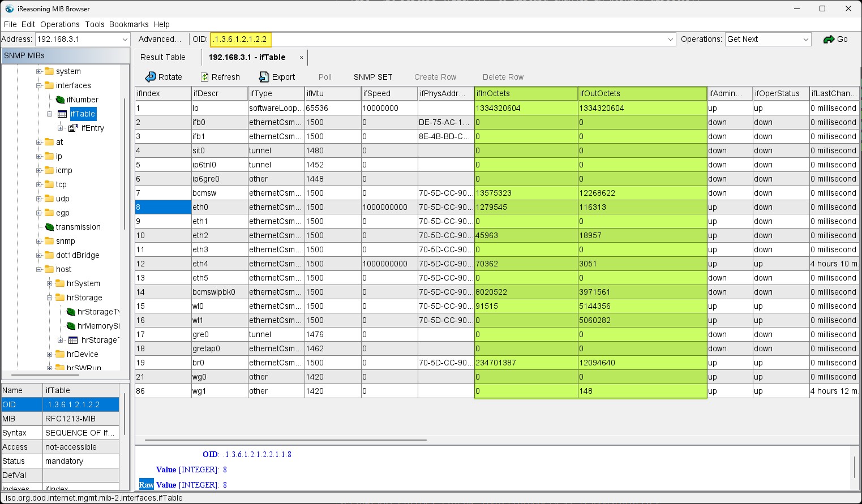Open the Operations Get Next dropdown
862x504 pixels.
806,40
